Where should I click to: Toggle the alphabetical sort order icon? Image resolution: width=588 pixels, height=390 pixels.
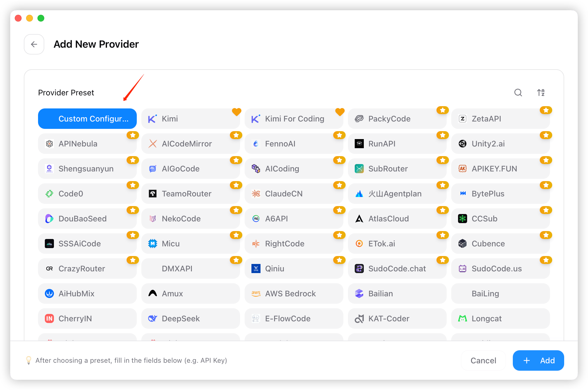[541, 93]
